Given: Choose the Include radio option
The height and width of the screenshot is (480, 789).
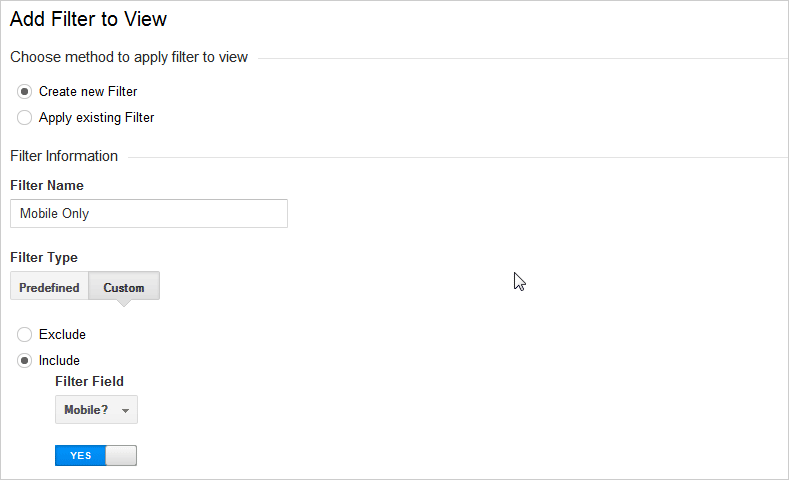Looking at the screenshot, I should point(24,361).
